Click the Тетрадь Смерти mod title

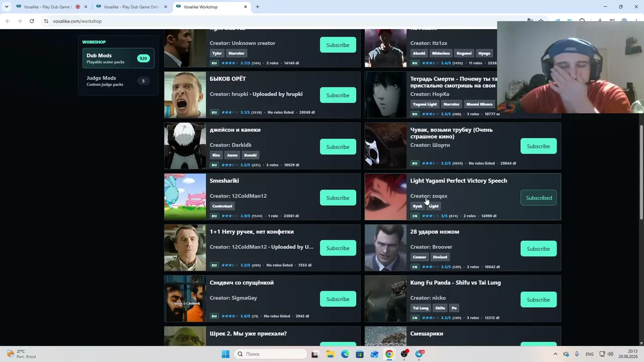(453, 82)
